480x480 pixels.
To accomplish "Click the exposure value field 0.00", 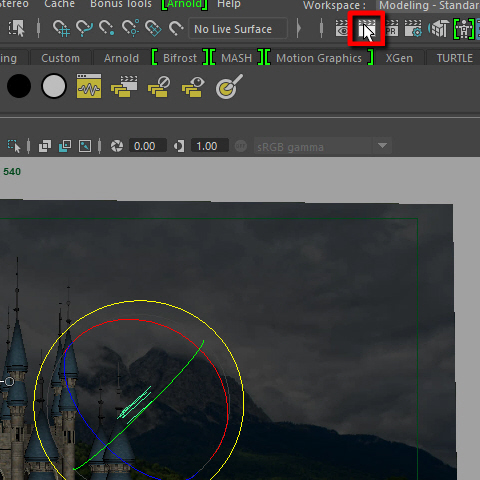I will 148,146.
